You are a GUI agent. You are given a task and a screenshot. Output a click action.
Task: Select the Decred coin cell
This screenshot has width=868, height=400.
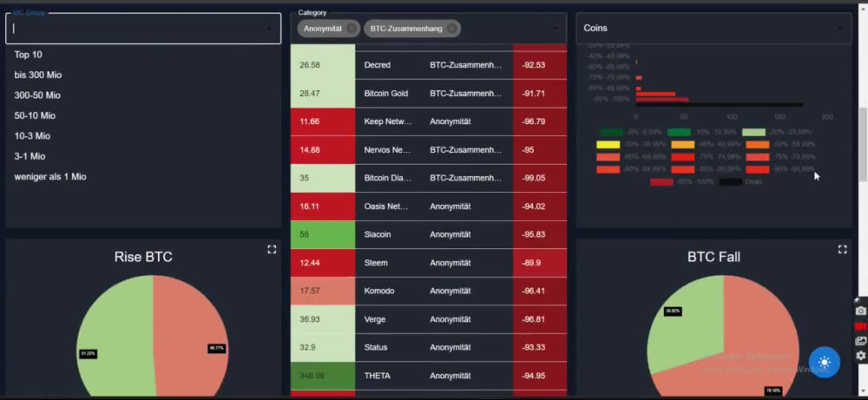[x=388, y=65]
